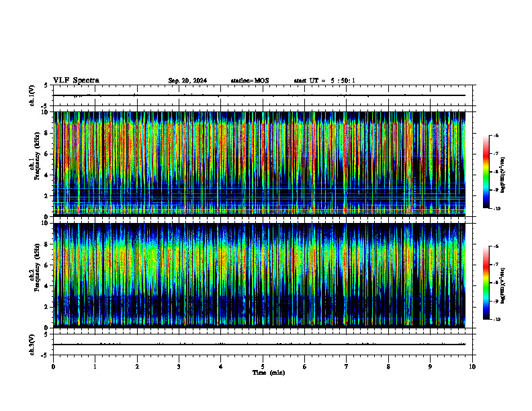The height and width of the screenshot is (411, 532).
Task: Click time axis tick label 5
Action: [263, 367]
